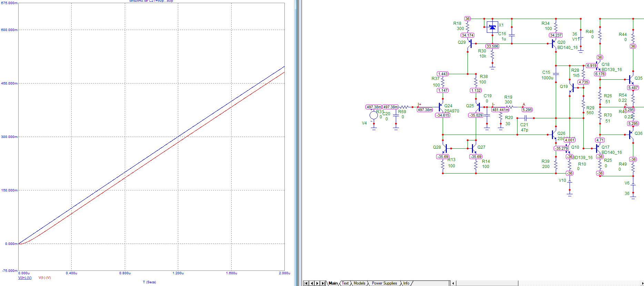Switch to the Main schematic tab
The image size is (644, 286).
333,283
